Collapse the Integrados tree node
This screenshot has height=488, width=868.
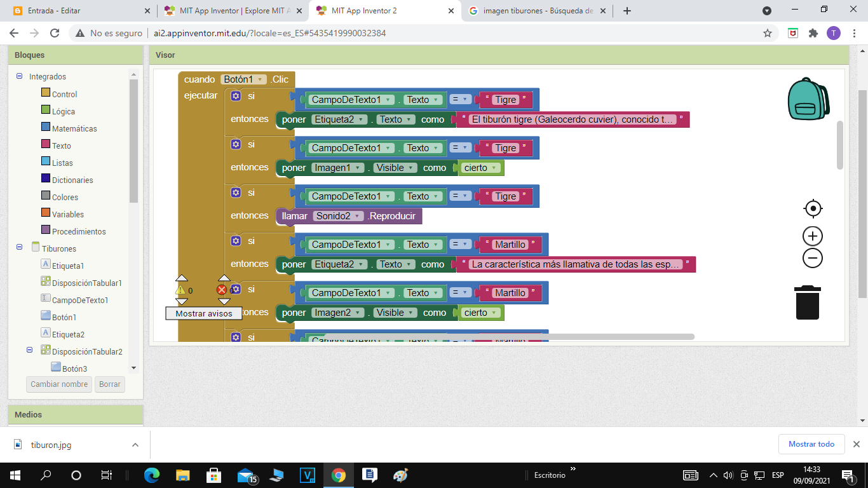click(20, 76)
